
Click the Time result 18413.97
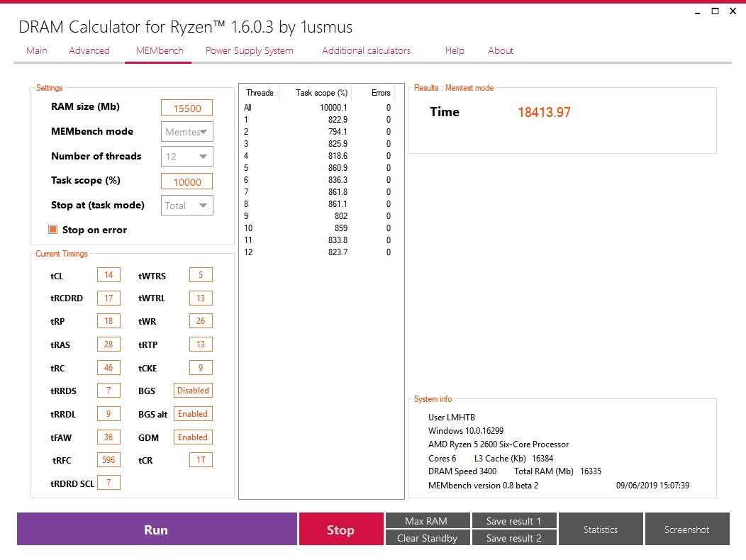click(x=544, y=112)
